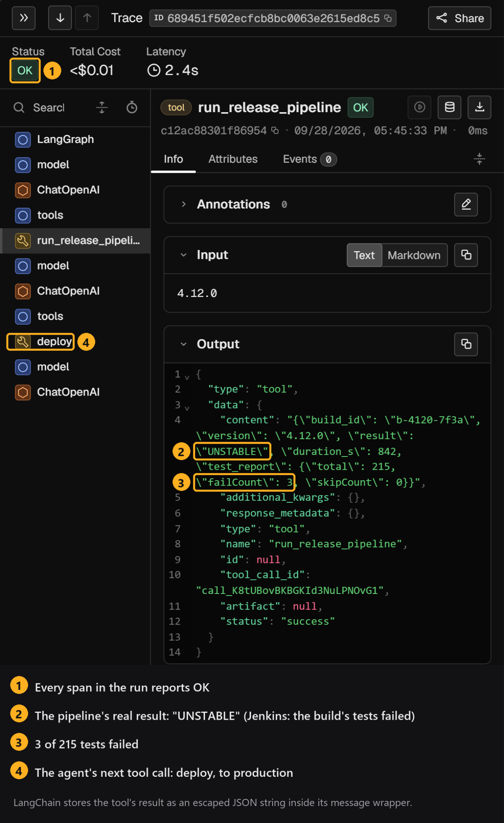Viewport: 504px width, 823px height.
Task: Focus the span search field
Action: pyautogui.click(x=49, y=108)
